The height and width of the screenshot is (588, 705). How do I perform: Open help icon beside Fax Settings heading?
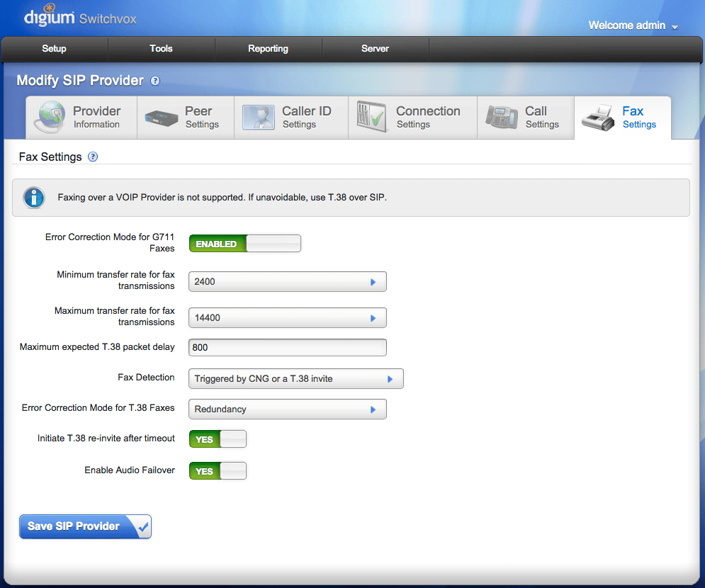tap(93, 157)
